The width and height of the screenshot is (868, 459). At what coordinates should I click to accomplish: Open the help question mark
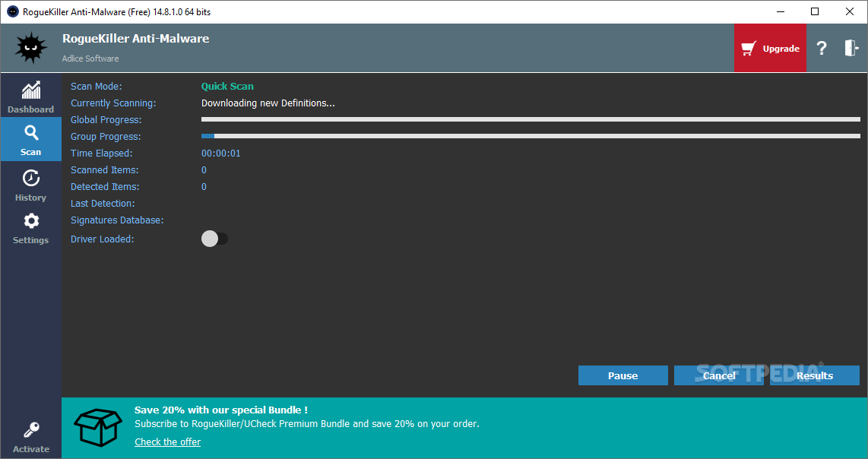coord(822,48)
